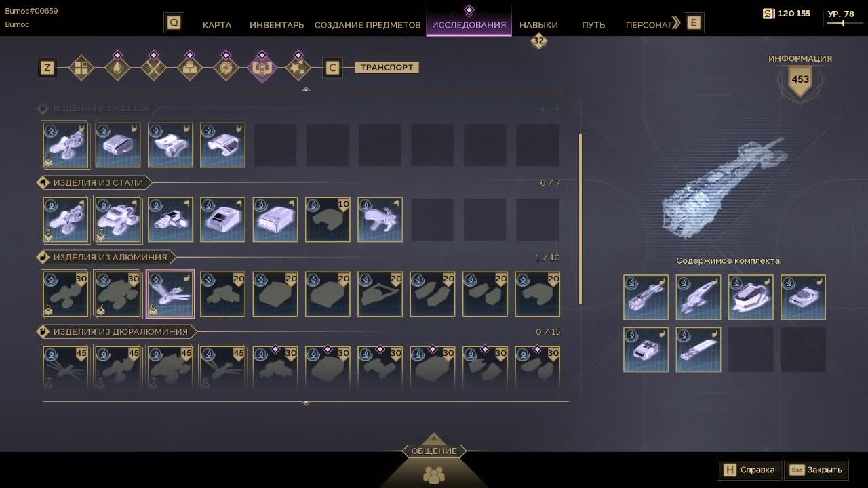Select the stars unique research category

[298, 68]
